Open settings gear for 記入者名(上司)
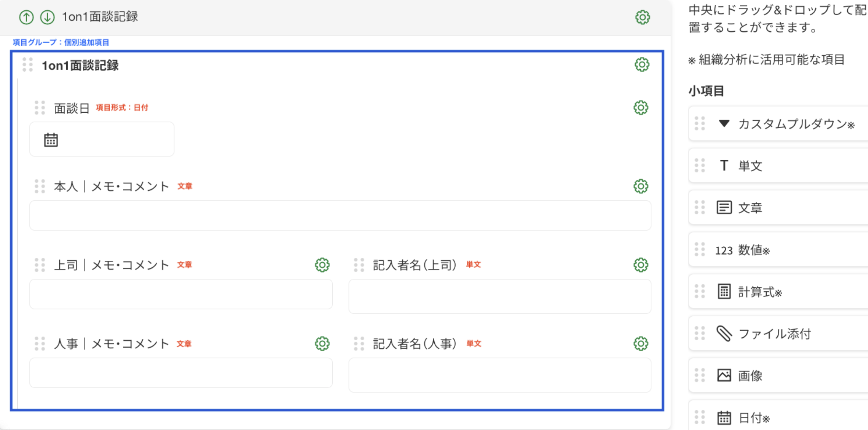This screenshot has width=868, height=430. coord(640,265)
